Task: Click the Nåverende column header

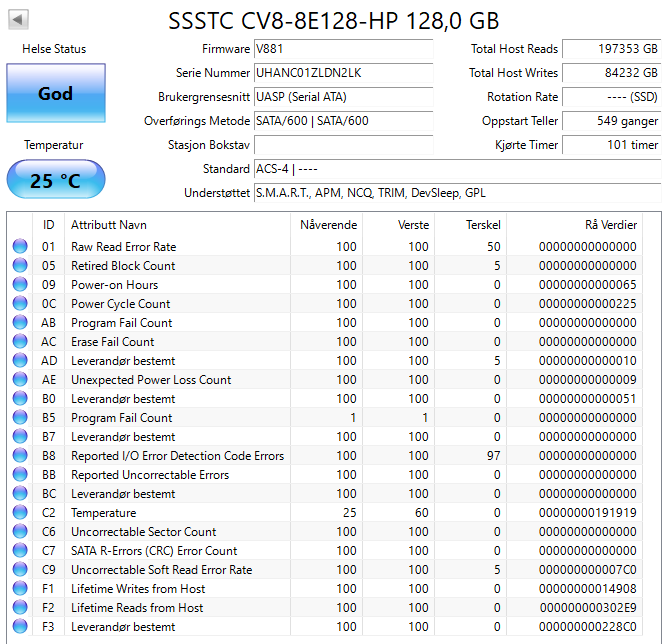Action: coord(328,225)
